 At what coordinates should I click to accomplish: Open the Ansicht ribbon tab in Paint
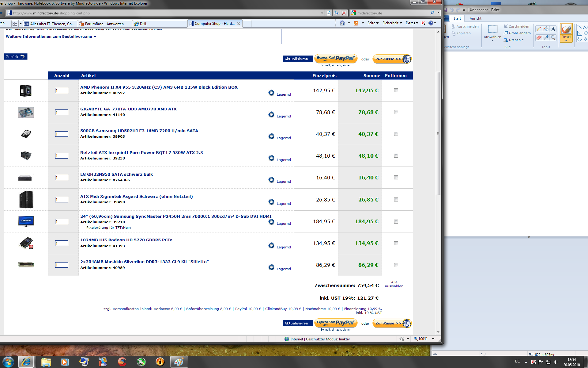coord(475,18)
